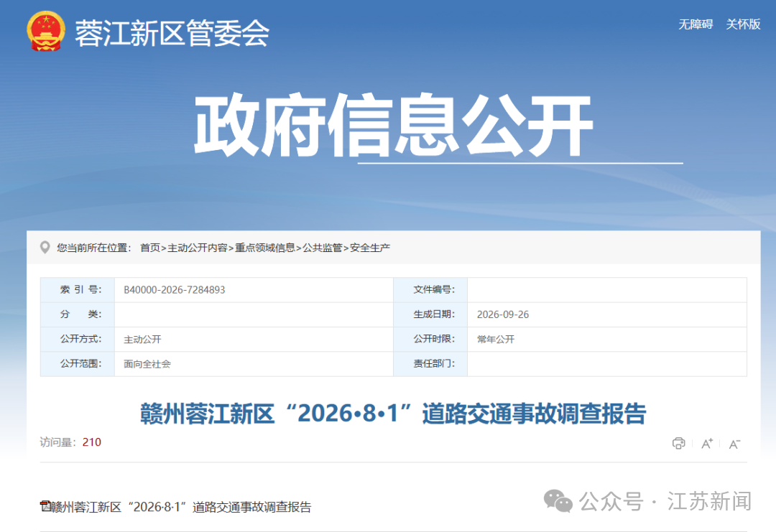Click the 公开方式 label cell
Screen dimensions: 776x532
click(x=78, y=339)
